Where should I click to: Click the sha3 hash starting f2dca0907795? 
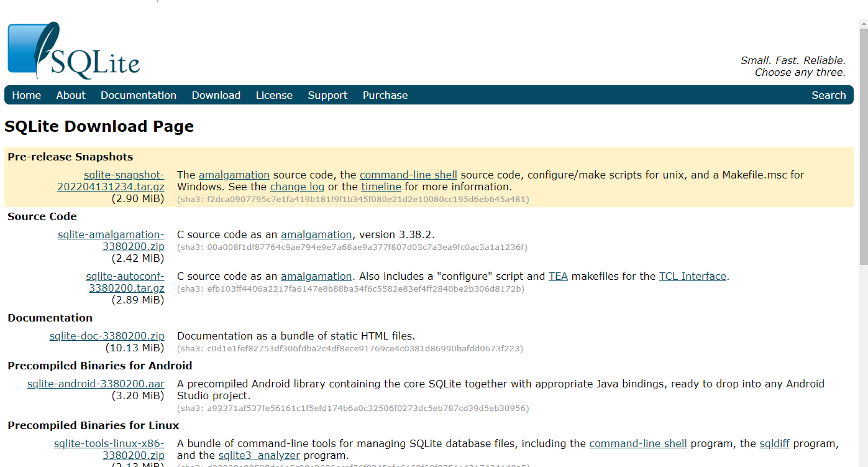coord(354,200)
